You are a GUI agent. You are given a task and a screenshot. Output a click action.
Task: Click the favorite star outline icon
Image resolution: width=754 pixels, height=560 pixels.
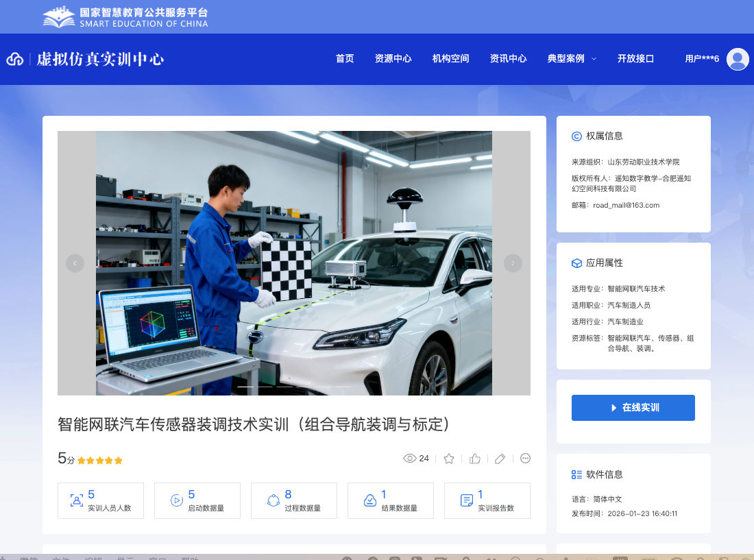coord(449,459)
